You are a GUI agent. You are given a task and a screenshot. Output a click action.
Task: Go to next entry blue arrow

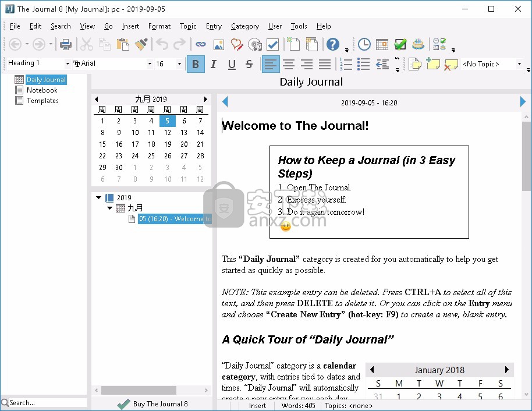click(x=523, y=102)
